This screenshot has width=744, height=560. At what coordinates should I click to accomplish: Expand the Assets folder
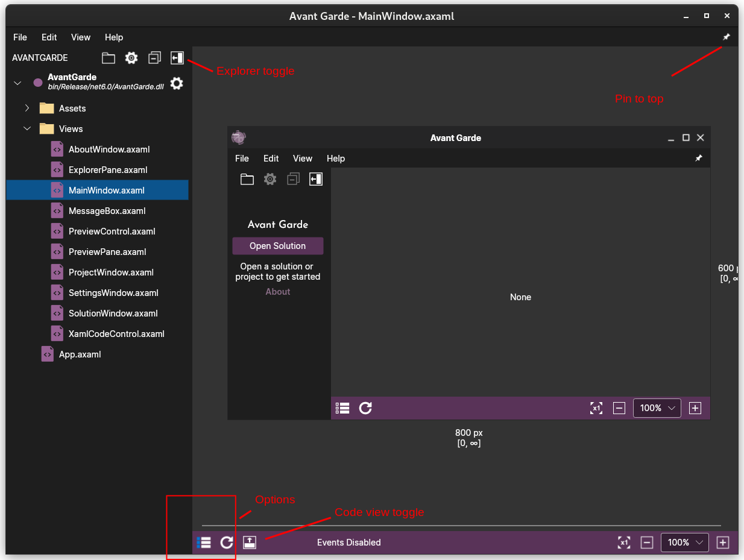pos(26,108)
